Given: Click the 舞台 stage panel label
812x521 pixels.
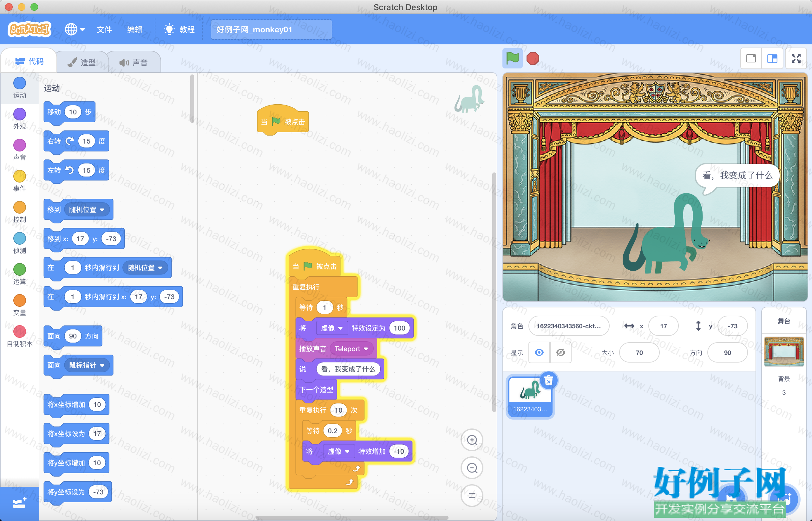Looking at the screenshot, I should (x=784, y=321).
